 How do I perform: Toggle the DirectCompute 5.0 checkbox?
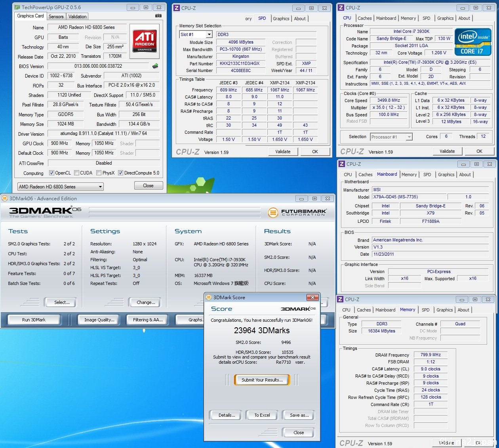pos(120,173)
